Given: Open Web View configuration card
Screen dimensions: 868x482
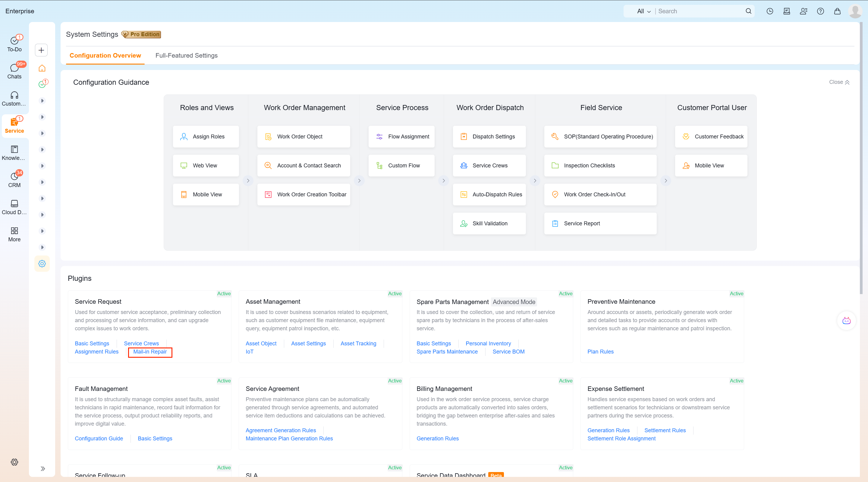Looking at the screenshot, I should tap(206, 166).
